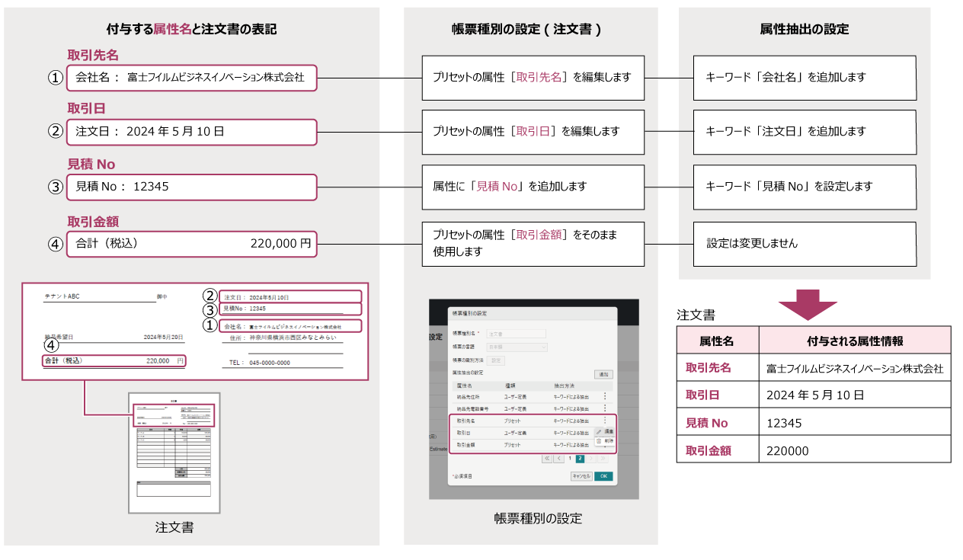Click the 帳票種別名 input field
Screen dimensions: 963x560
coord(517,334)
